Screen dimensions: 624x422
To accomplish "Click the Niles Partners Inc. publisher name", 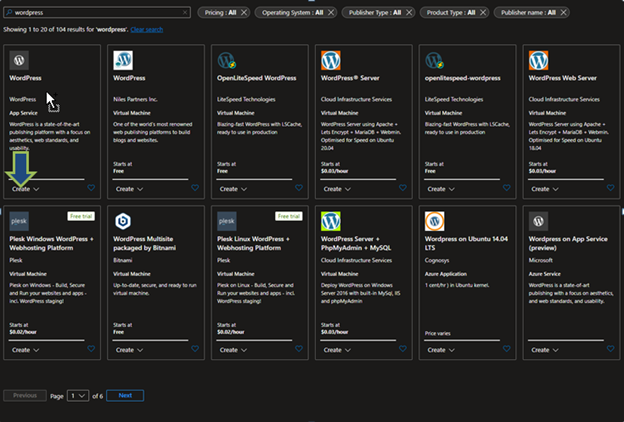I will (135, 99).
